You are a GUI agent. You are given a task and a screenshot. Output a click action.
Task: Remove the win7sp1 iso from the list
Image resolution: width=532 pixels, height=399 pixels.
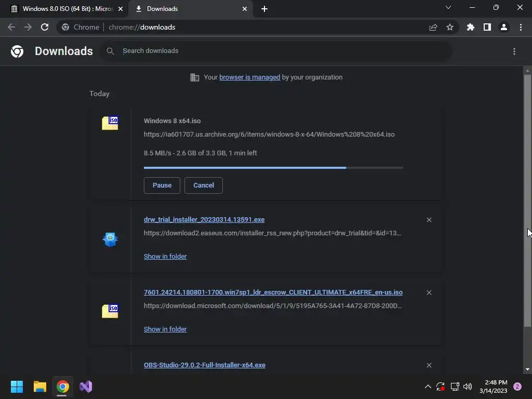[x=429, y=292]
